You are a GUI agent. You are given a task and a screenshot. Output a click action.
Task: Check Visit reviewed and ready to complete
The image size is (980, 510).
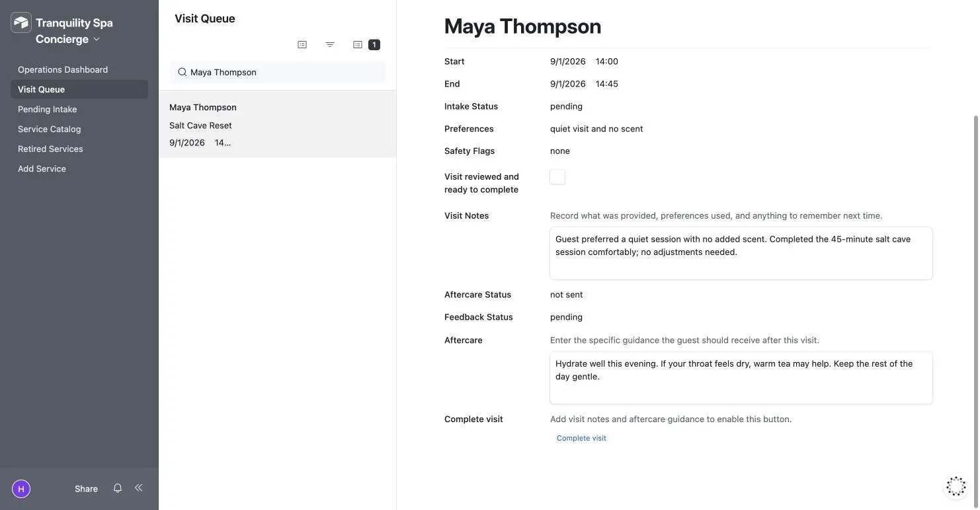click(x=557, y=176)
